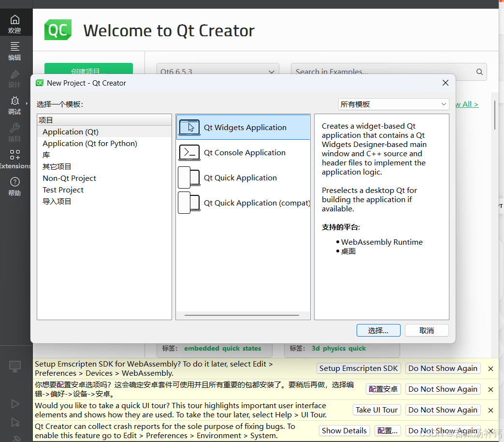Click 配置... in crash report notification
The height and width of the screenshot is (442, 504).
pos(388,431)
